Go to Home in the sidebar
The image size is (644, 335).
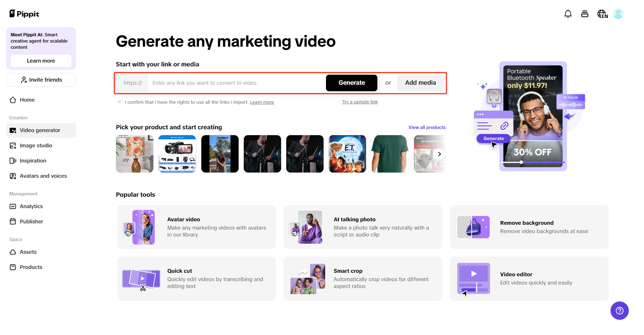click(27, 100)
